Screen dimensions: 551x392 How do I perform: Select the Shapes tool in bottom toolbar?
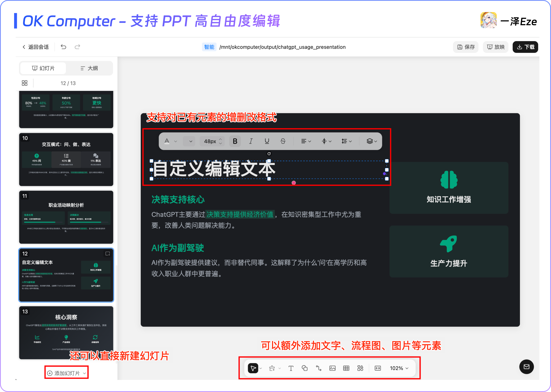coord(304,368)
